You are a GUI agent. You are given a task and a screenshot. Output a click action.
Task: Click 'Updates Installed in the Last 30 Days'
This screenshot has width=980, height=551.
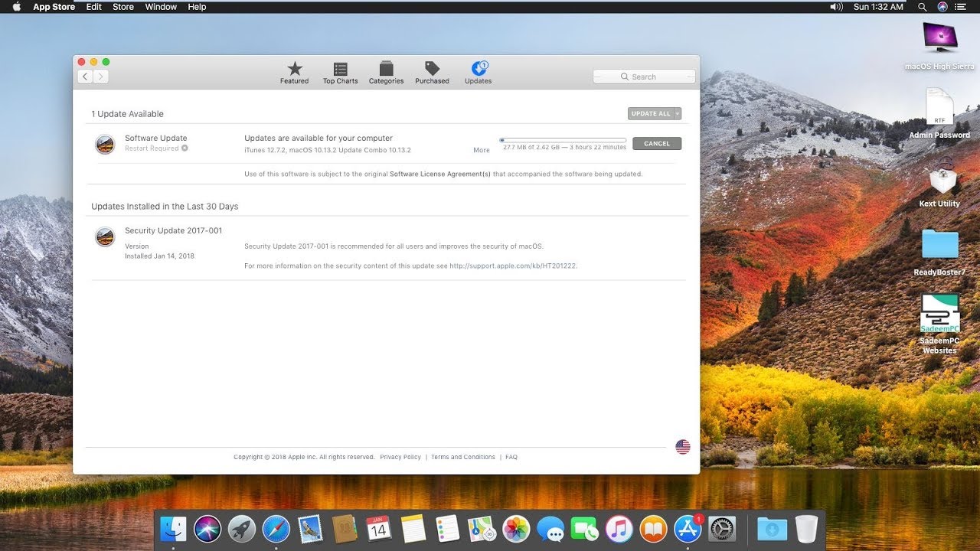(x=165, y=207)
